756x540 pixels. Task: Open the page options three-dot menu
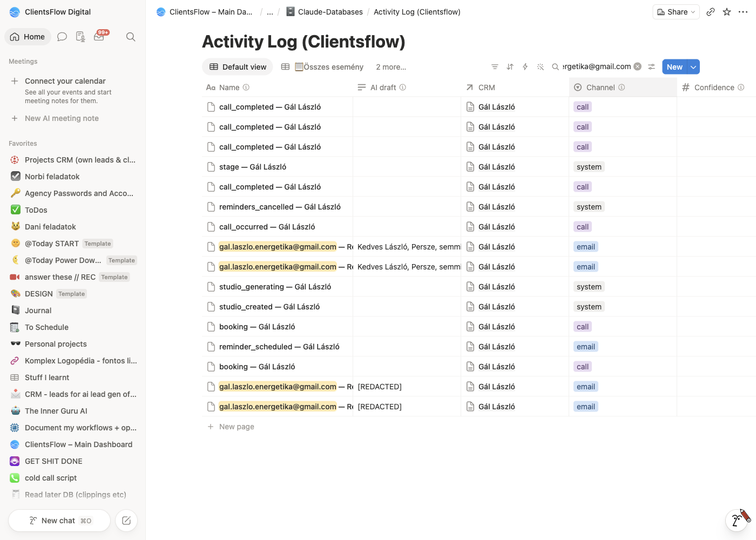pyautogui.click(x=743, y=12)
